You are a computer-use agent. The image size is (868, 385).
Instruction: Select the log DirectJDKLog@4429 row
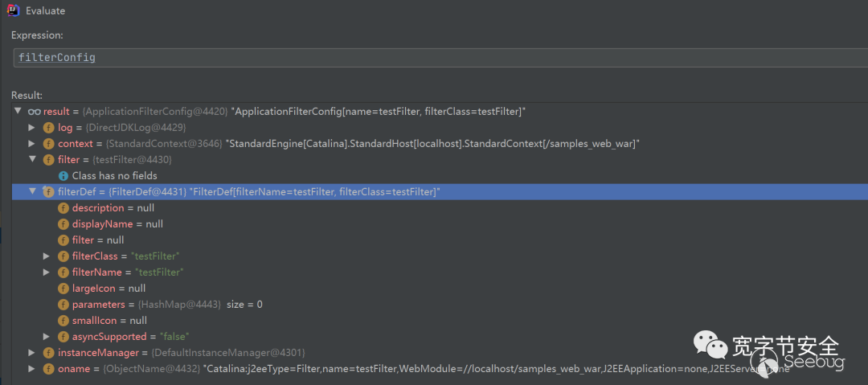440,128
